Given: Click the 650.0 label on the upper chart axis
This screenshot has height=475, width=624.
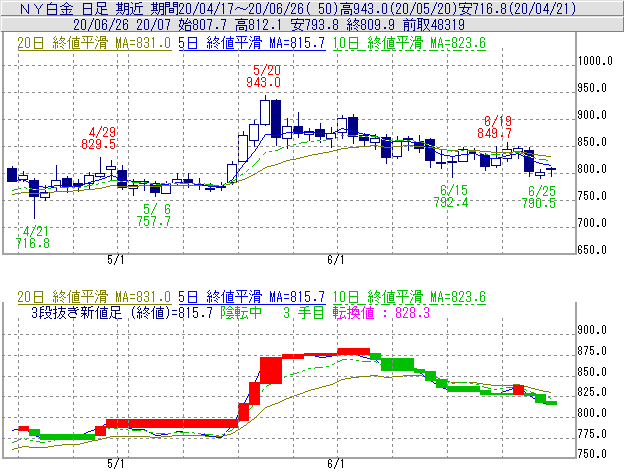Looking at the screenshot, I should [592, 250].
